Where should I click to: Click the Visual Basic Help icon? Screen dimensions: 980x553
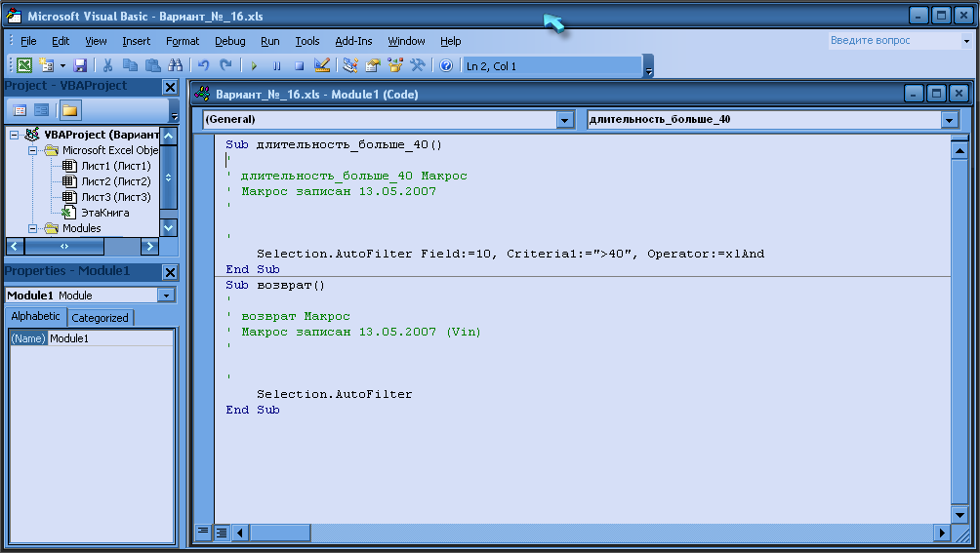coord(446,65)
